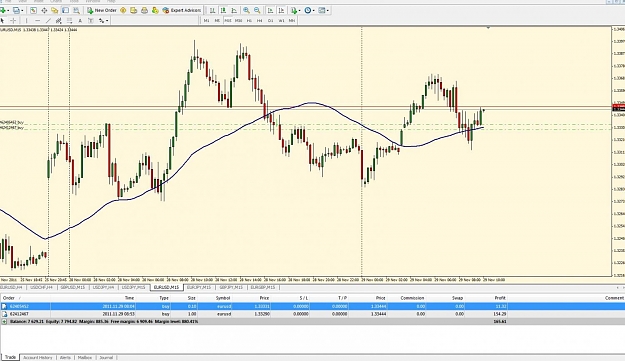
Task: Open the Strategy Tester icon
Action: pos(76,10)
